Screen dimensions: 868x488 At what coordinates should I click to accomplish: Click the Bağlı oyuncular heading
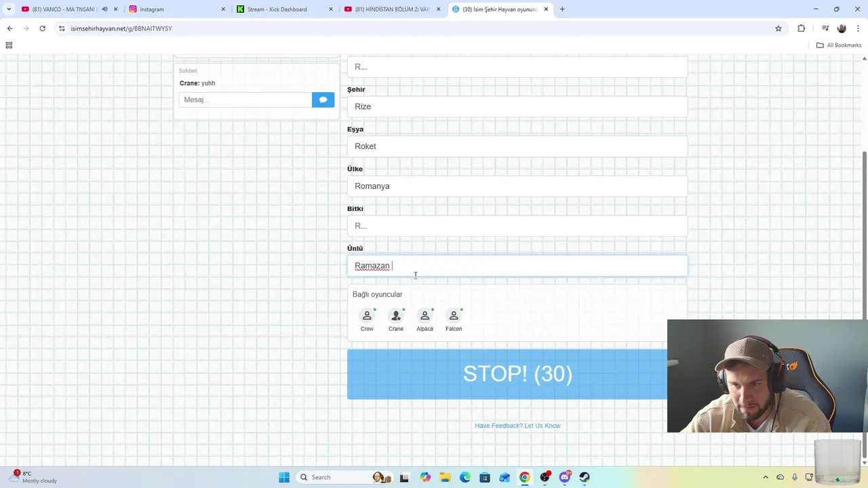pos(377,294)
